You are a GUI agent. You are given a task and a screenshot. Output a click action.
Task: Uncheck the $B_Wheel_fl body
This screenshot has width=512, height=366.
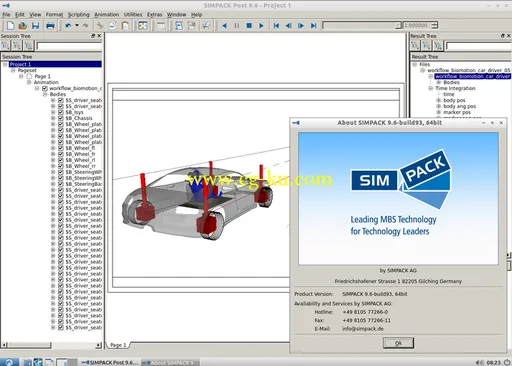click(61, 148)
